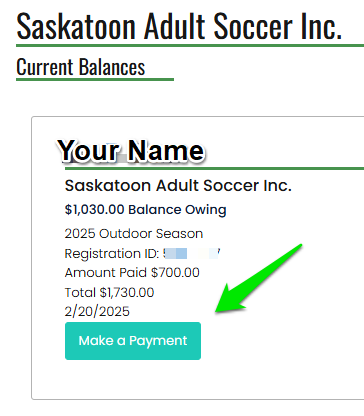
Task: Click the Make a Payment button
Action: click(x=133, y=341)
